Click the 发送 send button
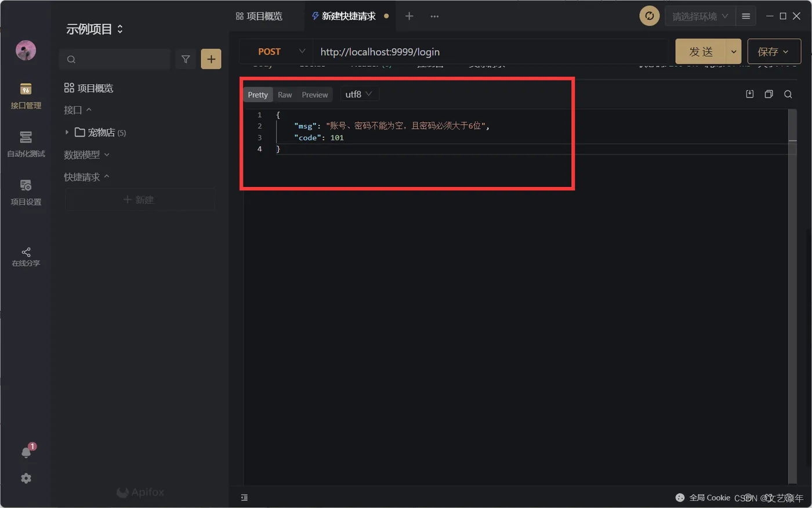The width and height of the screenshot is (812, 508). [701, 52]
